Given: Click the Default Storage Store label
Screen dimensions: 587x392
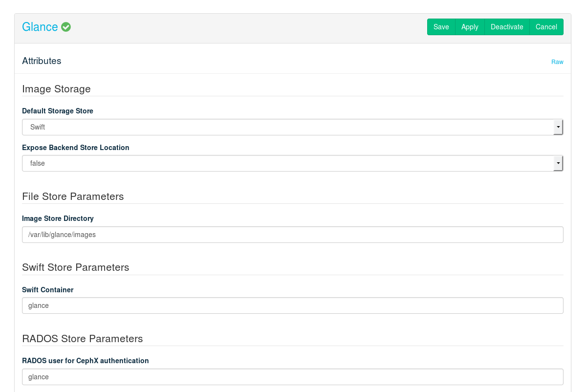Looking at the screenshot, I should (x=58, y=111).
